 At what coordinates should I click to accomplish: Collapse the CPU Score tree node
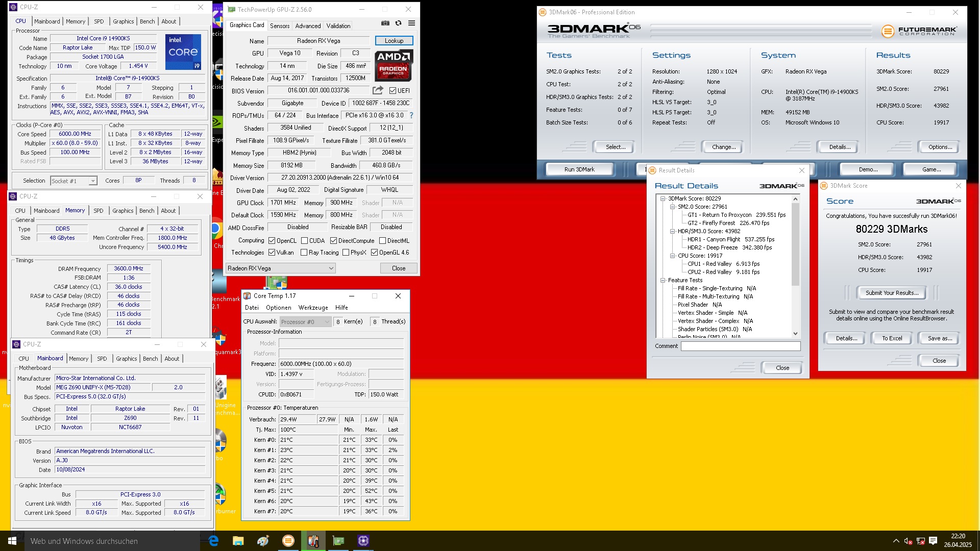(672, 256)
